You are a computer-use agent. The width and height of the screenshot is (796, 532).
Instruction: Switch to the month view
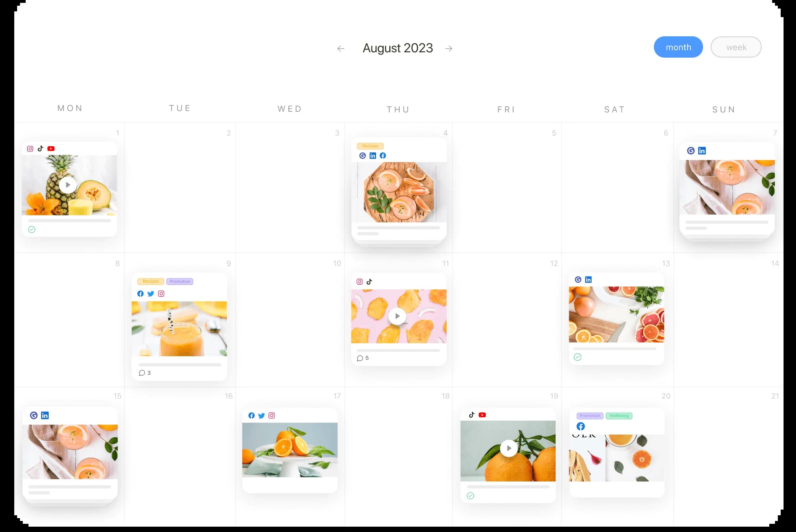678,47
